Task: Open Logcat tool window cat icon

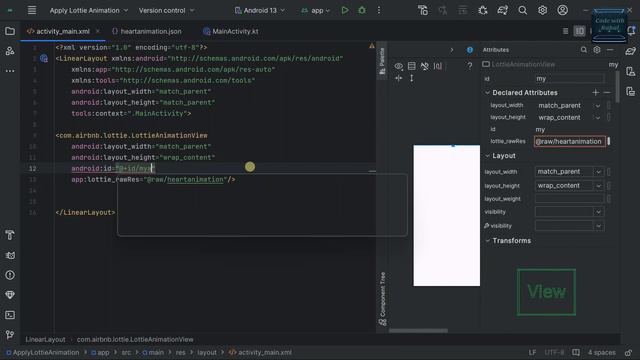Action: tap(10, 255)
